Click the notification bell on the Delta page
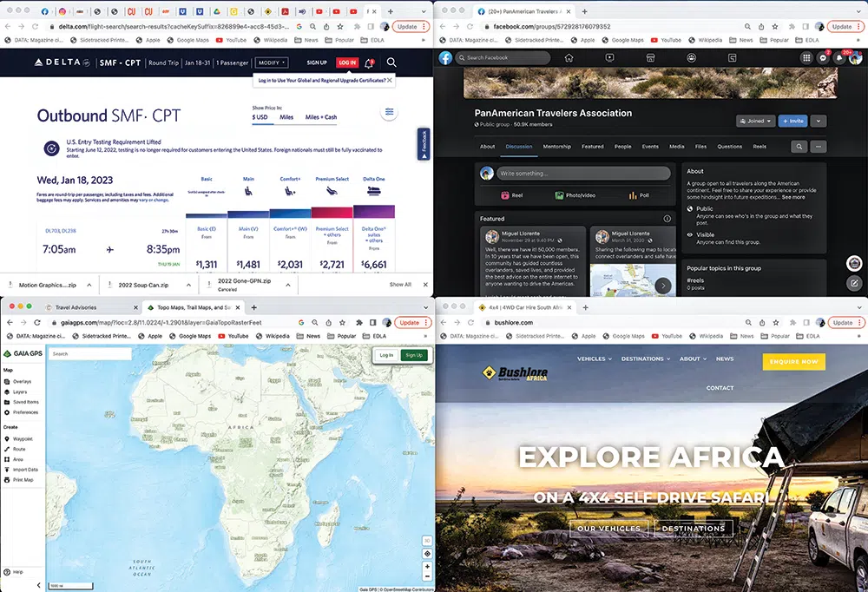 click(369, 62)
